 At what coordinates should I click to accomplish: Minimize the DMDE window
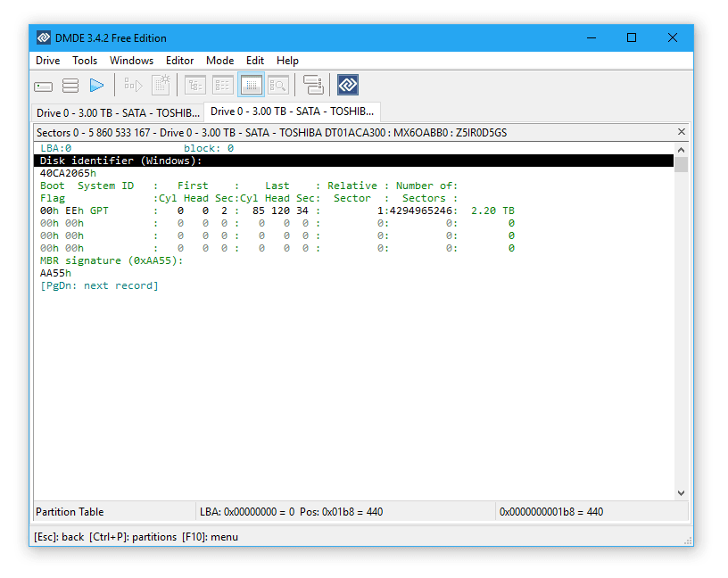point(591,37)
